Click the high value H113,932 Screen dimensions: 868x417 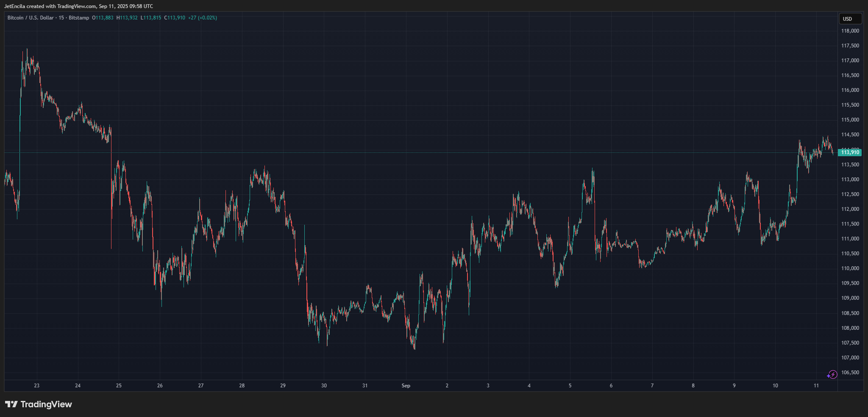click(x=127, y=18)
